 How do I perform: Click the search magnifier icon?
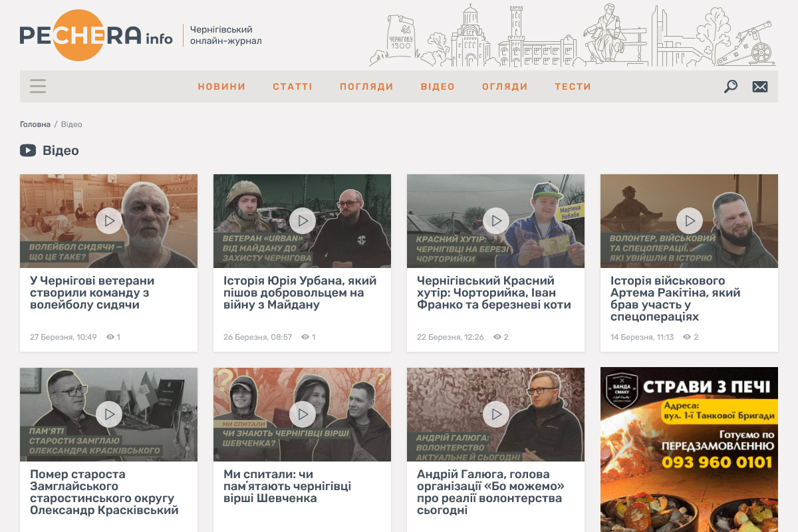730,86
